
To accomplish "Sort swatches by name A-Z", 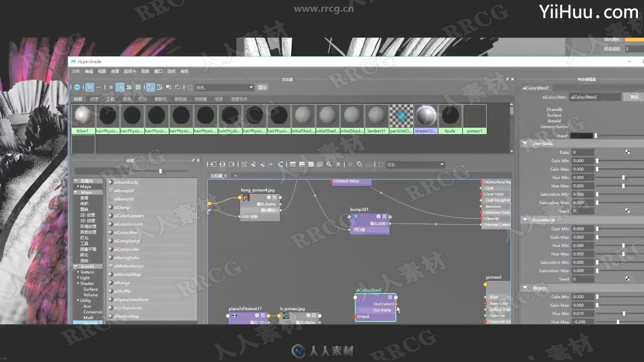I will pyautogui.click(x=150, y=87).
